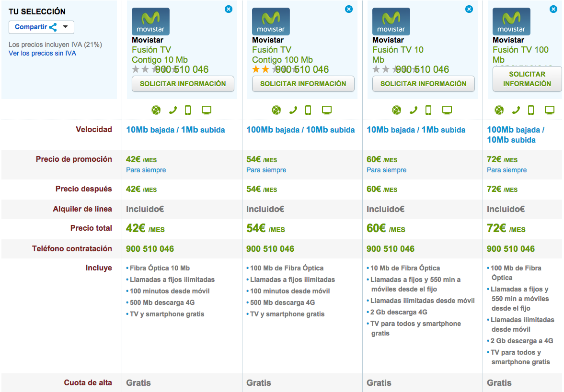
Task: Click star rating of Fusión TV 10 Mb
Action: click(x=395, y=69)
